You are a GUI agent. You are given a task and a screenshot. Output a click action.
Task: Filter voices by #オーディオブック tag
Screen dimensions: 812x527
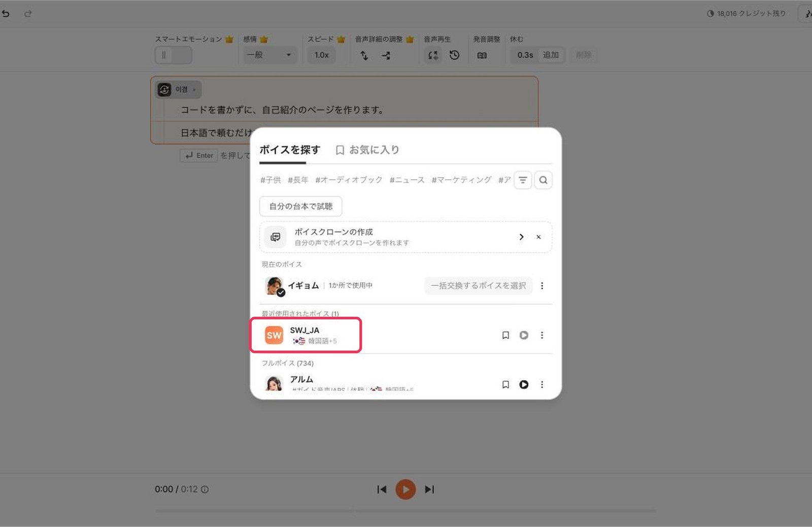pyautogui.click(x=349, y=180)
